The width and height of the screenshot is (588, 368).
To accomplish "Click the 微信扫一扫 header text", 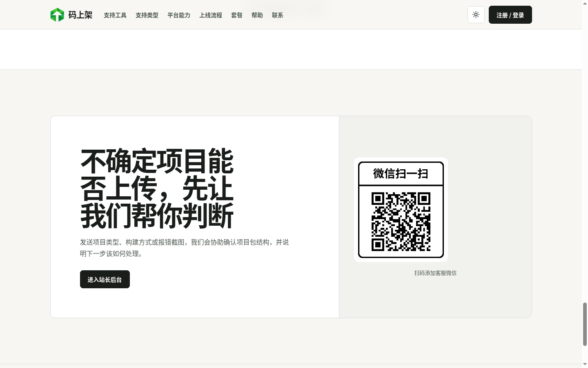I will click(401, 174).
